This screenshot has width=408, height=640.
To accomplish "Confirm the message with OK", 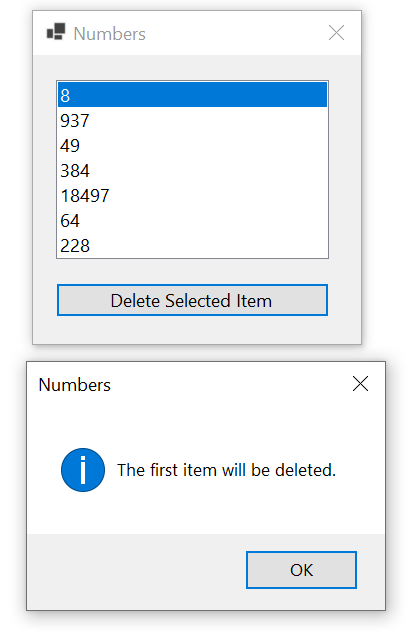I will (301, 570).
